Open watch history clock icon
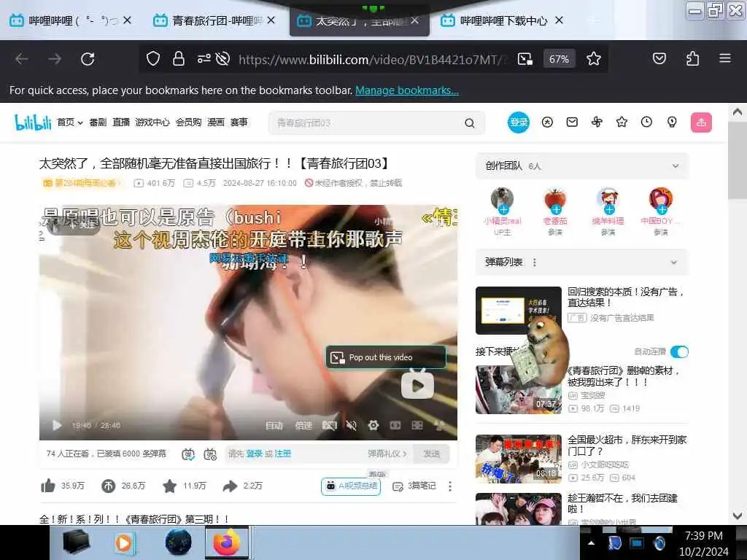Viewport: 747px width, 560px height. 646,122
